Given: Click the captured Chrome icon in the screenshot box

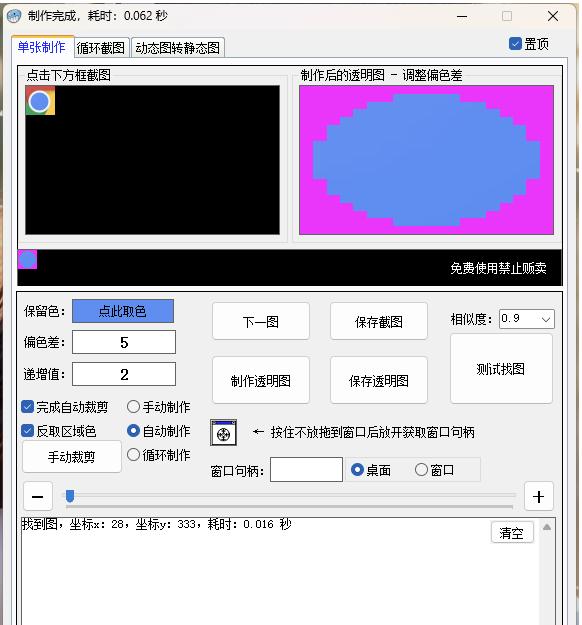Looking at the screenshot, I should 40,101.
